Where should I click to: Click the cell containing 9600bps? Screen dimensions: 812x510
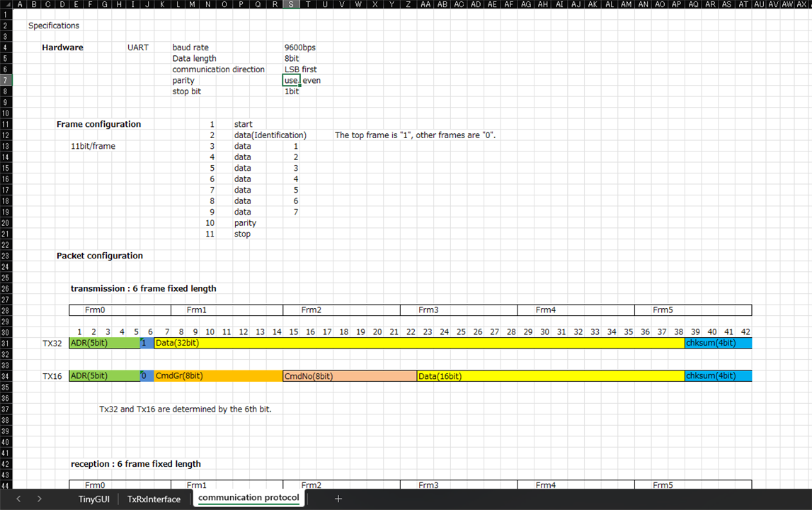(299, 47)
